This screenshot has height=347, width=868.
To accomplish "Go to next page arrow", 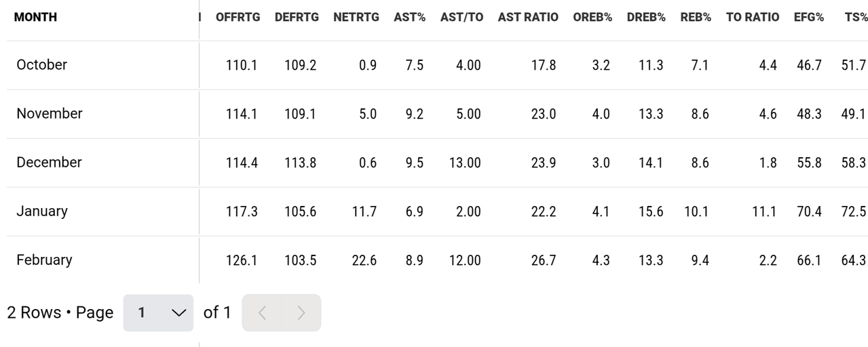I will [301, 312].
